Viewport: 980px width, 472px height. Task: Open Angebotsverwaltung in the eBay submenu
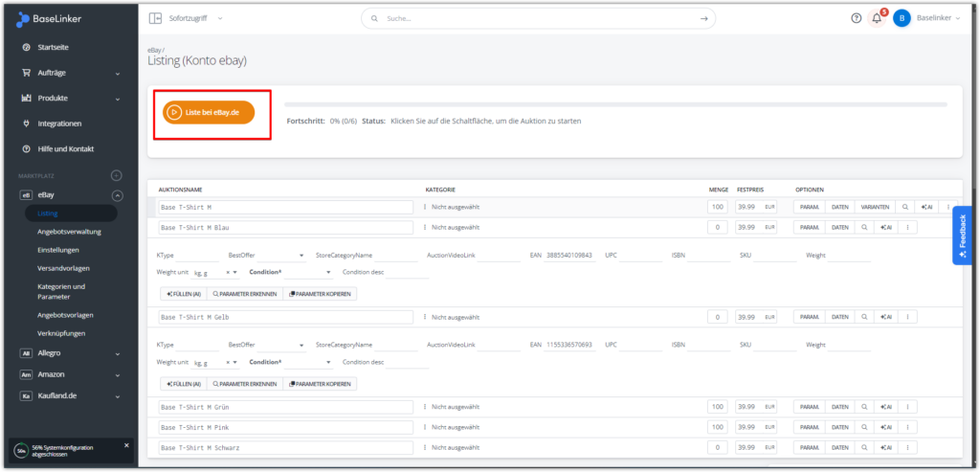pyautogui.click(x=69, y=232)
